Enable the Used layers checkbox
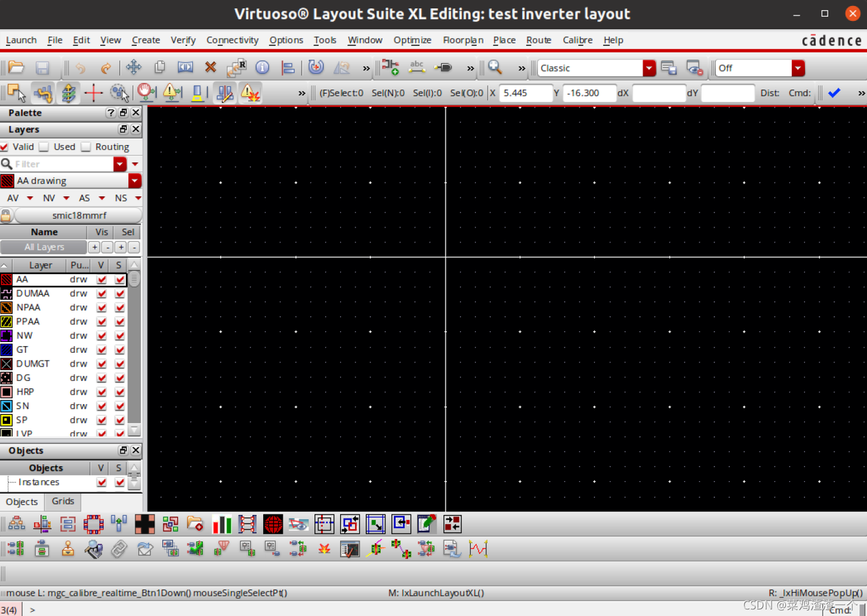 tap(44, 146)
